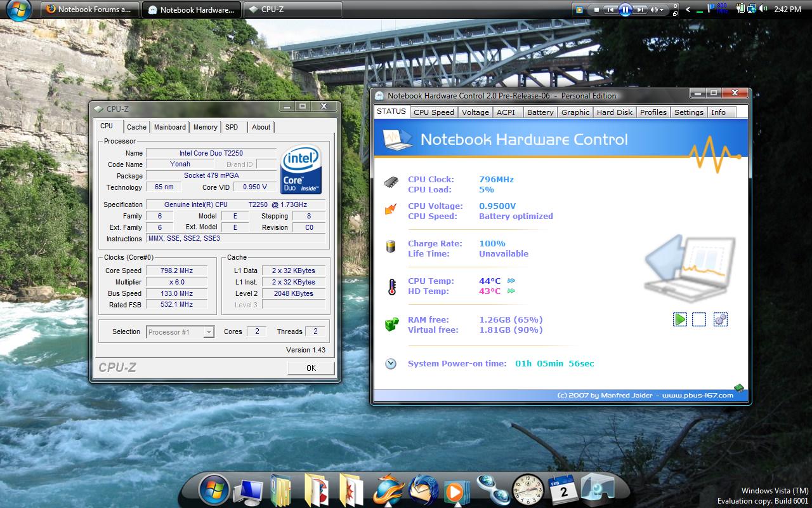Image resolution: width=812 pixels, height=508 pixels.
Task: Click the Name field Intel Core Duo T2250
Action: (211, 153)
